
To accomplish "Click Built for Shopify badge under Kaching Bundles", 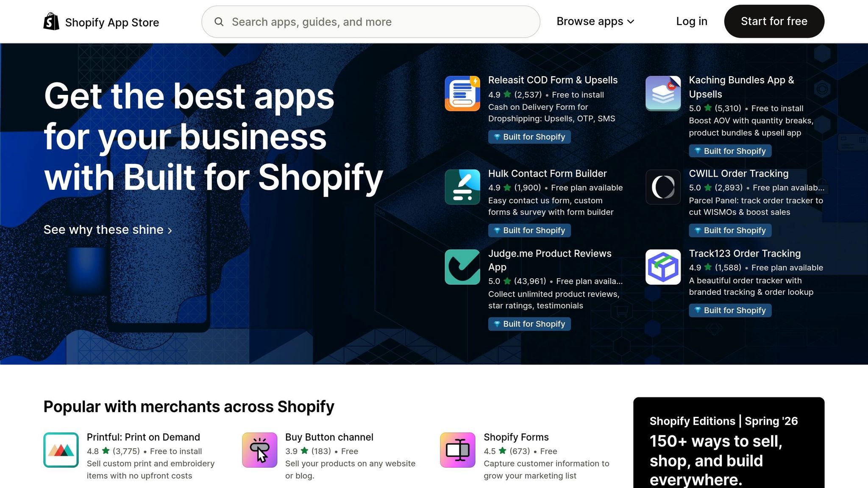I will pyautogui.click(x=730, y=151).
